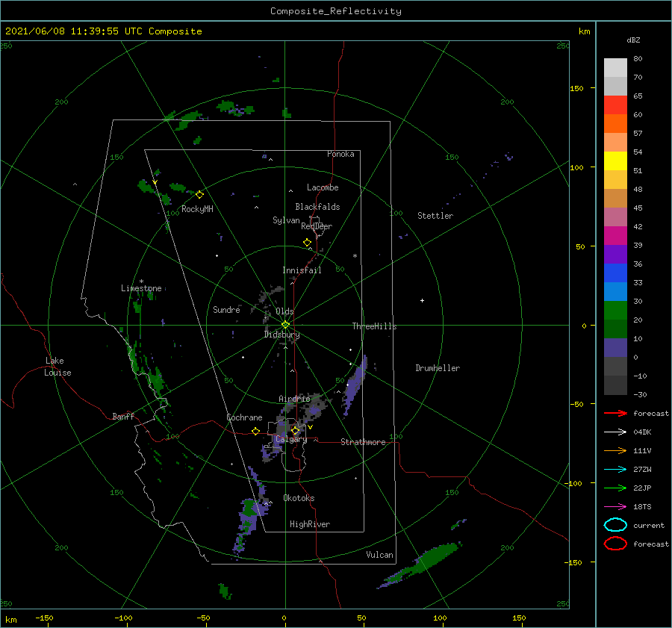Pick the red 60-65 dBZ color swatch

615,105
